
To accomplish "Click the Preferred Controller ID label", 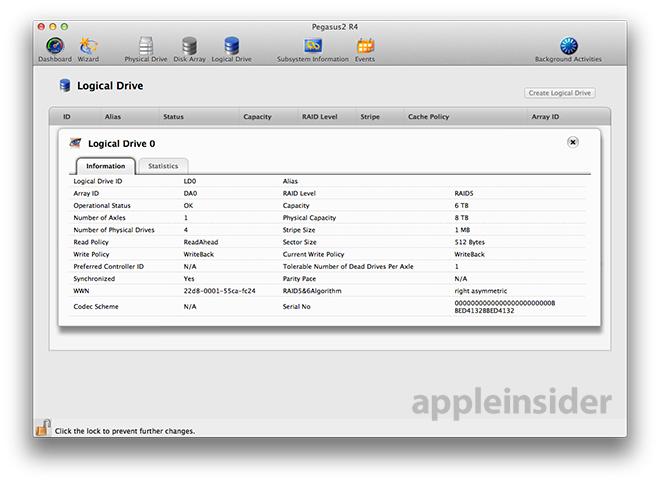I will (x=109, y=267).
